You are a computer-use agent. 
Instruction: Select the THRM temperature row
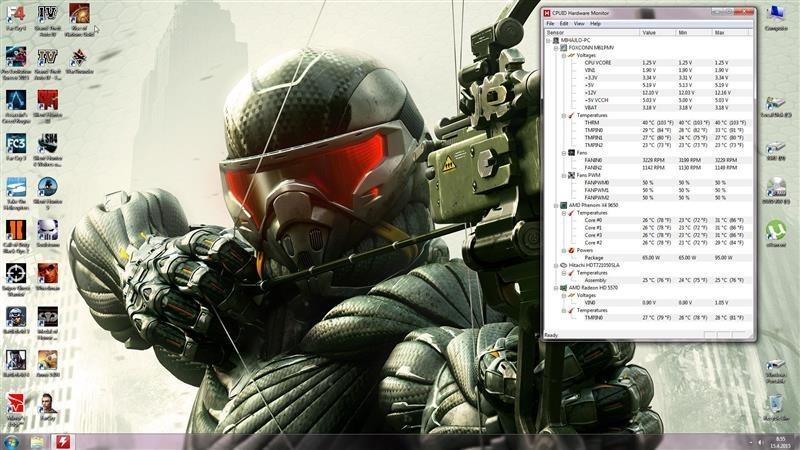(x=648, y=122)
